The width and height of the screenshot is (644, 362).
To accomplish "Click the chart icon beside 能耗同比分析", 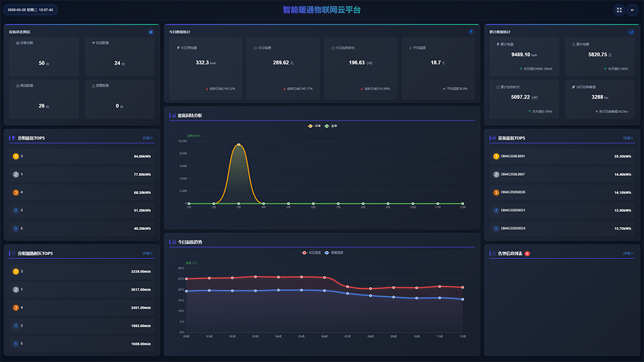I will tap(174, 116).
